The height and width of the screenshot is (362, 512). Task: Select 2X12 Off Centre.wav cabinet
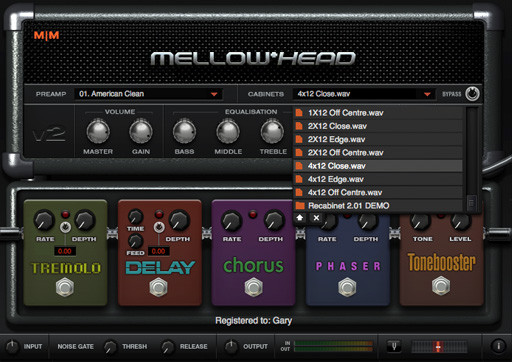pyautogui.click(x=378, y=153)
